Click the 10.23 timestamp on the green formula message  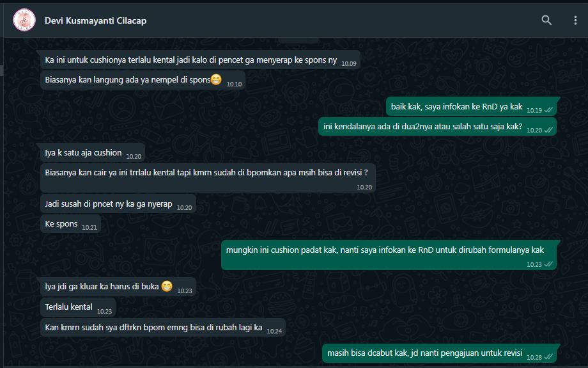click(534, 265)
